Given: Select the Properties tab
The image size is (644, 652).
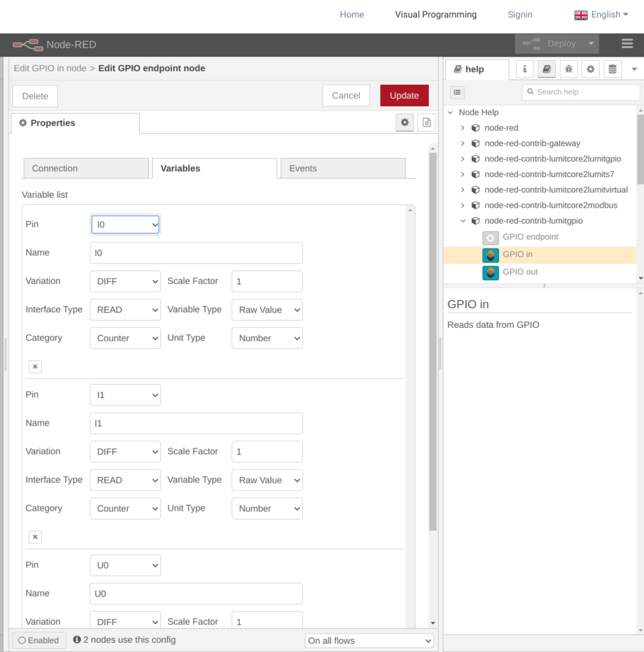Looking at the screenshot, I should [x=75, y=123].
